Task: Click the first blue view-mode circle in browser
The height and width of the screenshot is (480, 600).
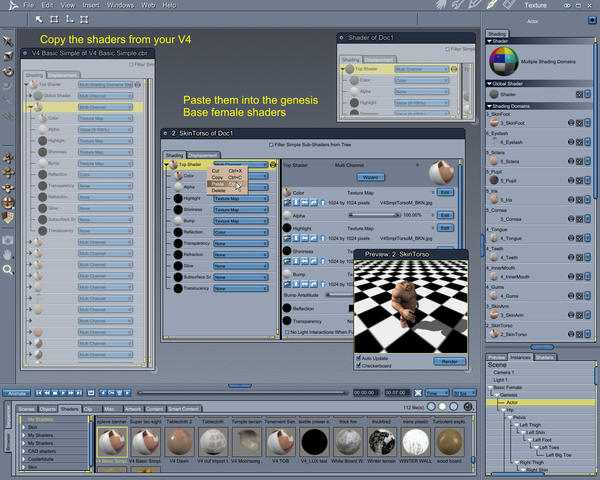Action: (x=431, y=407)
